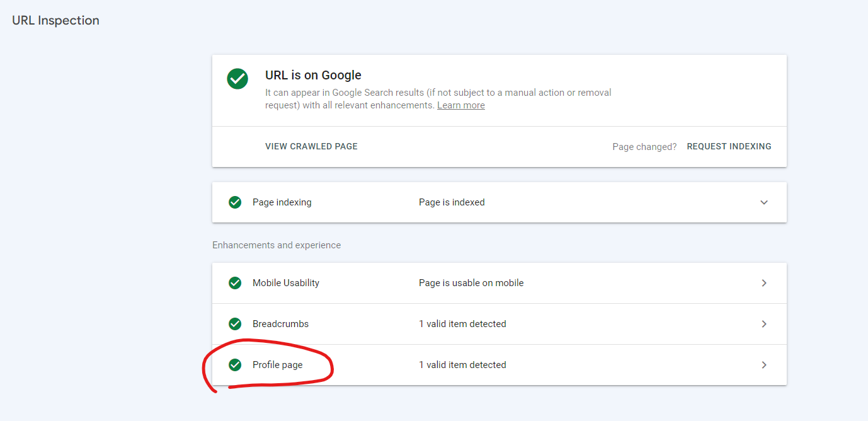Open Mobile Usability details via right arrow
This screenshot has width=868, height=421.
(763, 283)
